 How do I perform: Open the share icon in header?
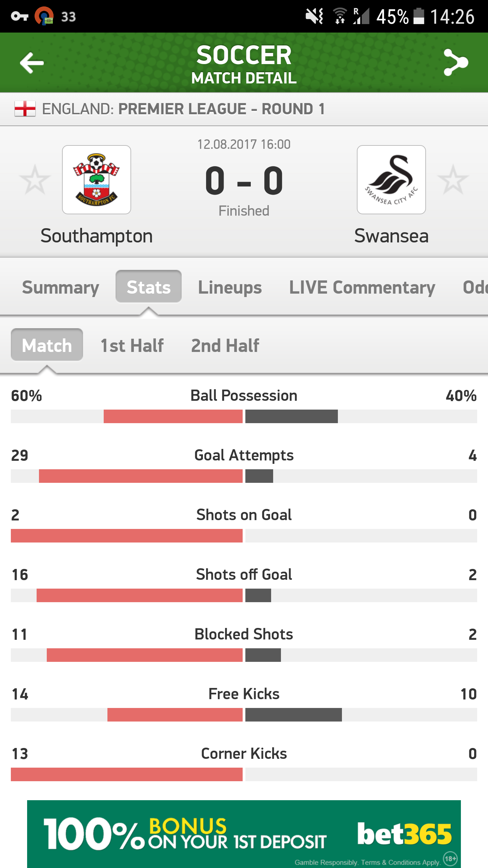point(456,62)
